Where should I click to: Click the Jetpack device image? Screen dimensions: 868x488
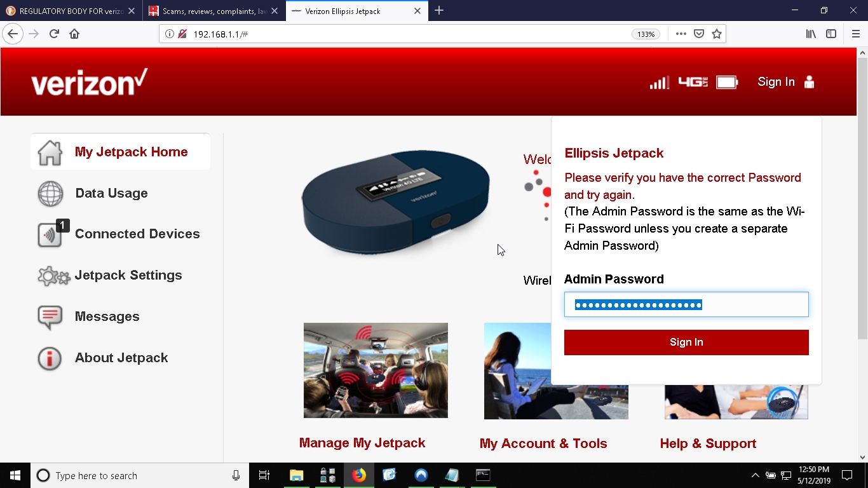click(x=395, y=202)
